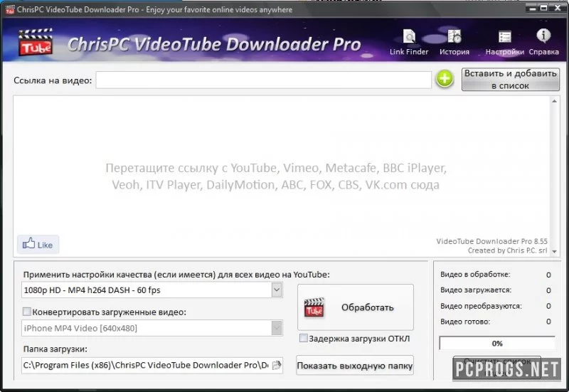Click Created by Chris P.C. srl text
569x392 pixels.
click(x=507, y=250)
